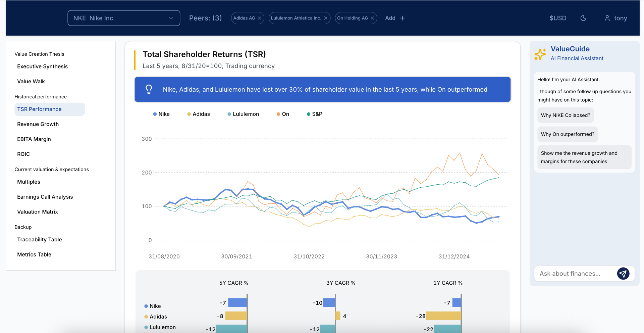Hide the S&P series in legend
The height and width of the screenshot is (333, 644).
(314, 114)
